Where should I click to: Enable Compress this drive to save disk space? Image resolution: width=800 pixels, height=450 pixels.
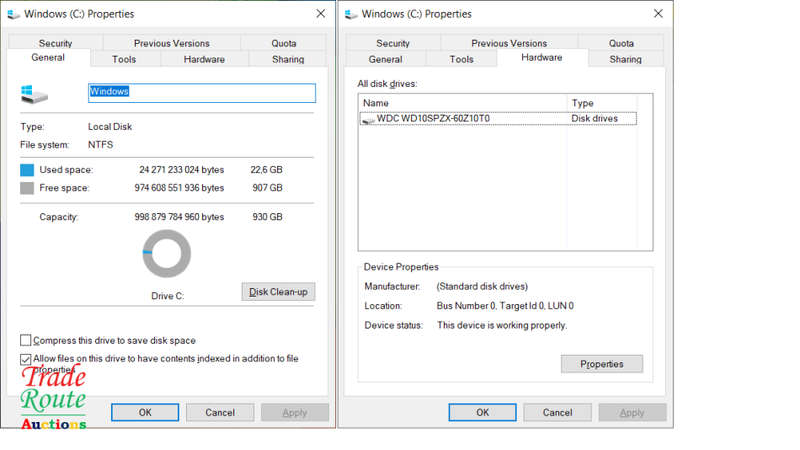click(26, 340)
